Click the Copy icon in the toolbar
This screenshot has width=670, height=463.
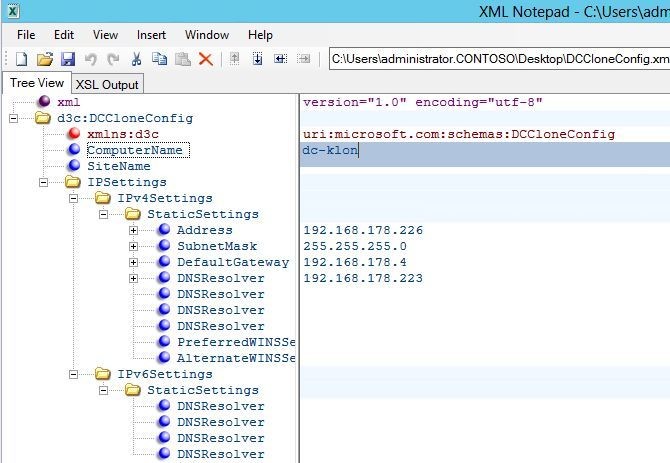159,59
